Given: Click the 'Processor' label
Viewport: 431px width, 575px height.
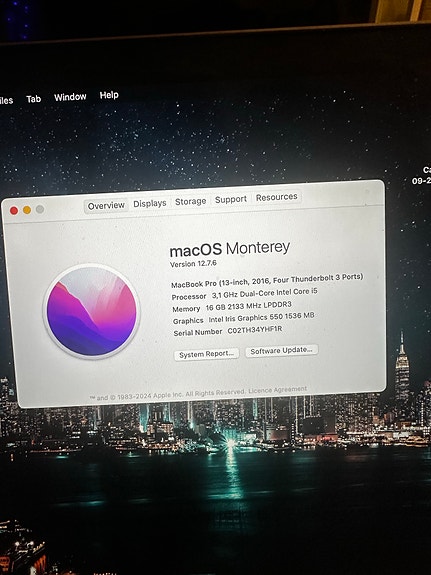Looking at the screenshot, I should pos(189,297).
